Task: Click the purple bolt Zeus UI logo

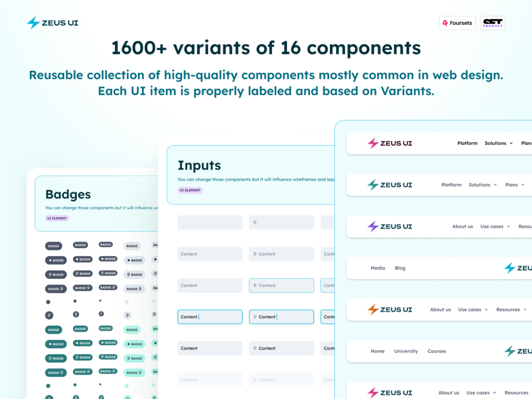Action: tap(390, 226)
